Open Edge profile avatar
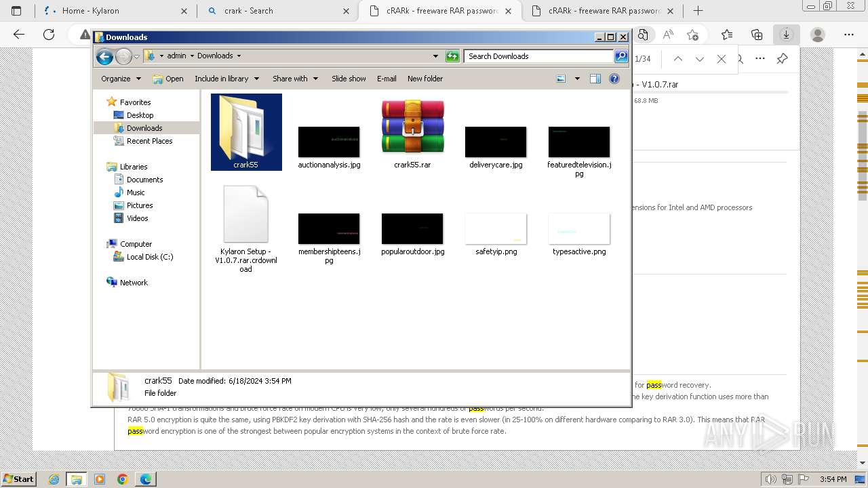 pyautogui.click(x=818, y=35)
